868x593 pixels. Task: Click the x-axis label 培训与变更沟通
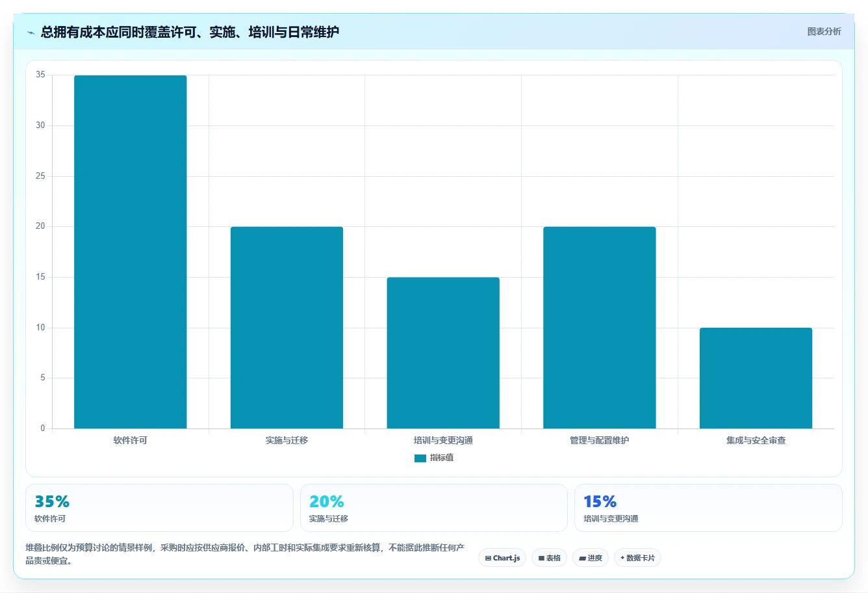(443, 440)
